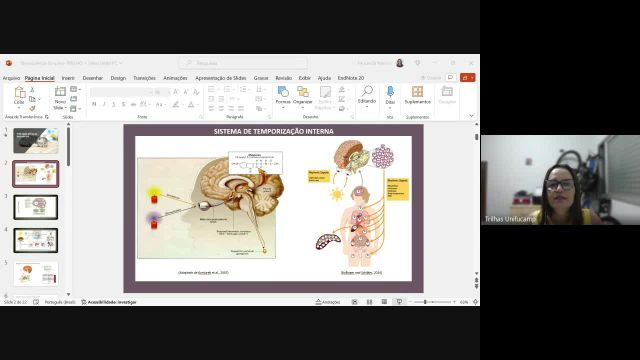
Task: Toggle bold N formatting
Action: coord(94,104)
